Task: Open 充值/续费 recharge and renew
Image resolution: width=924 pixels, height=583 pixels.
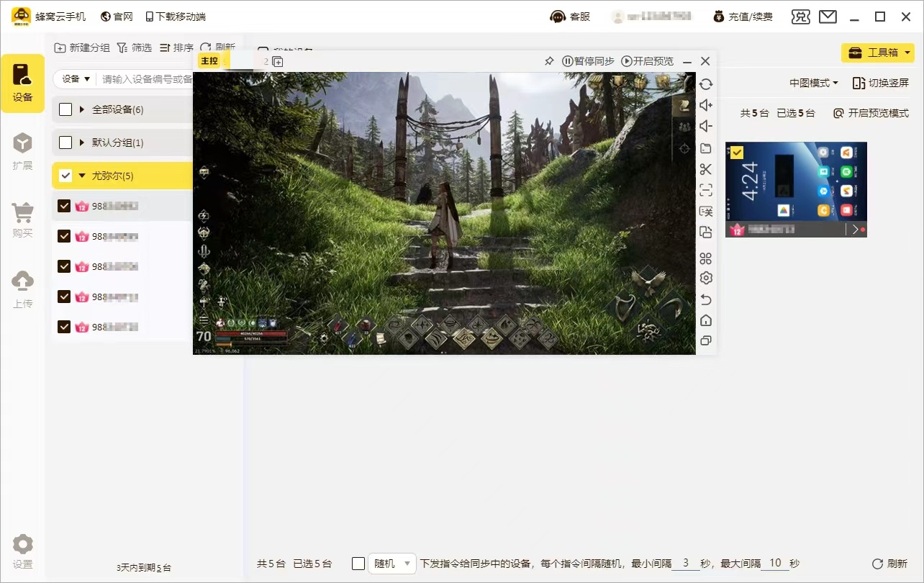Action: click(x=743, y=17)
